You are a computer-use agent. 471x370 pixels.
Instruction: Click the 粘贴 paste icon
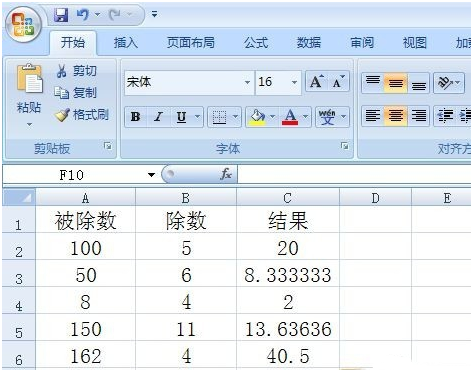pyautogui.click(x=29, y=78)
